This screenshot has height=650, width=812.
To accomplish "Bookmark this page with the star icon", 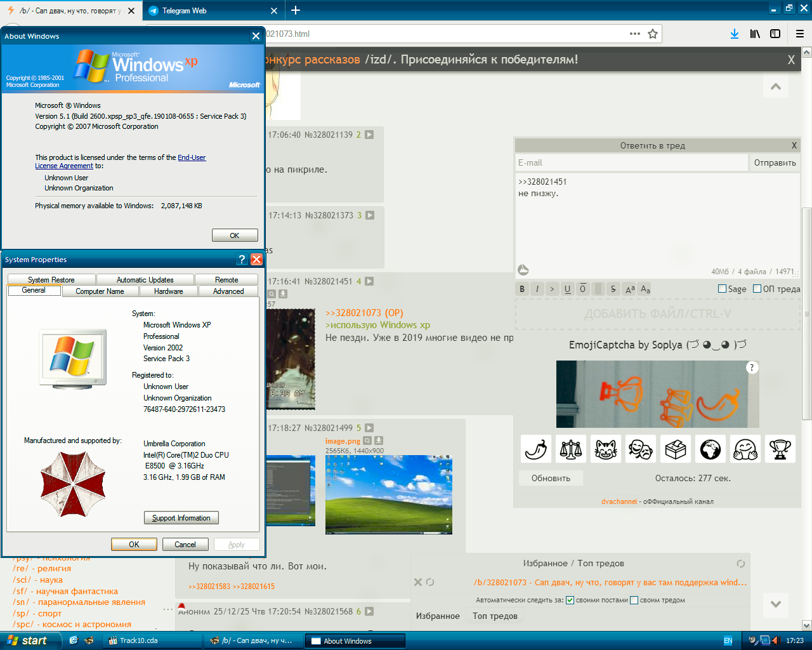I will [x=653, y=34].
